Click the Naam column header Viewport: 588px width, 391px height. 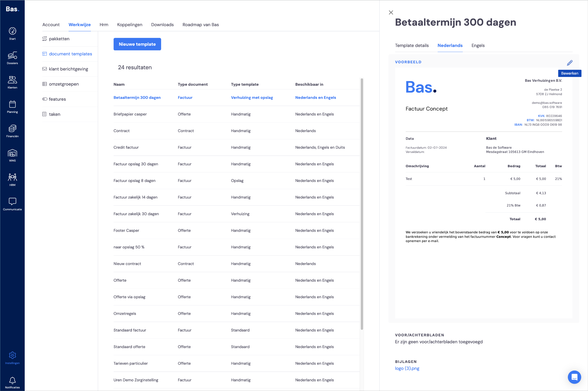(x=119, y=85)
